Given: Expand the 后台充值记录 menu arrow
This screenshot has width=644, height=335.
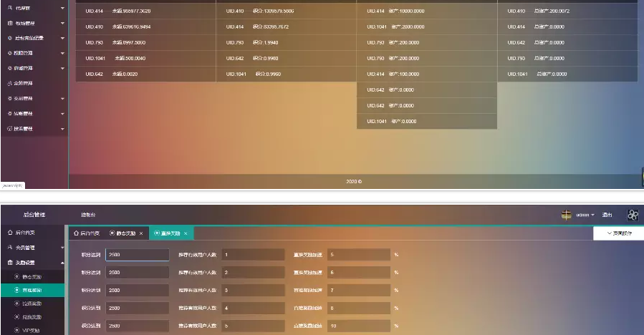Looking at the screenshot, I should 62,38.
